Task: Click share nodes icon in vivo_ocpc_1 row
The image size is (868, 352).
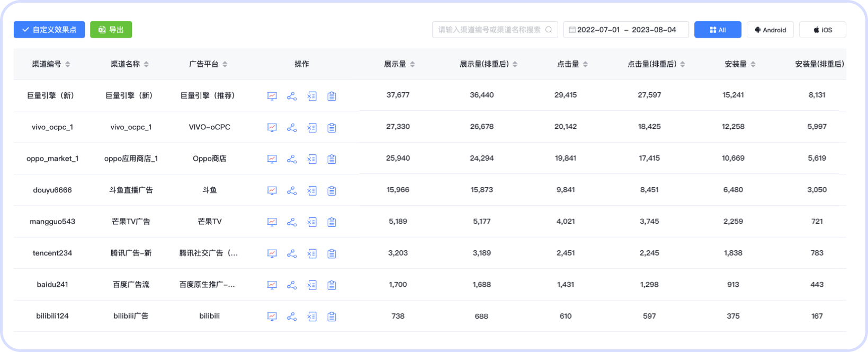Action: tap(292, 128)
